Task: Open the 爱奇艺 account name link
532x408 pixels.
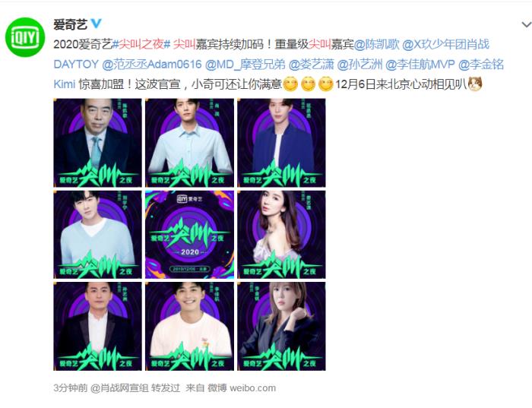Action: (70, 24)
